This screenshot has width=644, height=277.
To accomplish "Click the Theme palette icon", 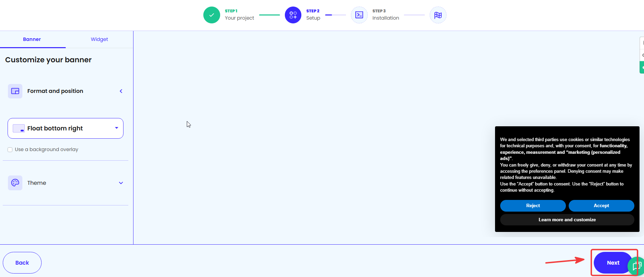I will (15, 183).
